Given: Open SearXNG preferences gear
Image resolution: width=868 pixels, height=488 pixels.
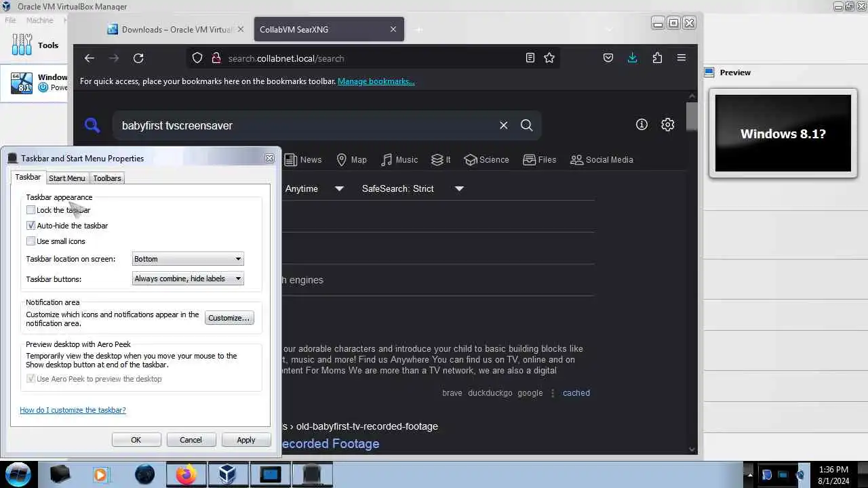Looking at the screenshot, I should (x=668, y=125).
